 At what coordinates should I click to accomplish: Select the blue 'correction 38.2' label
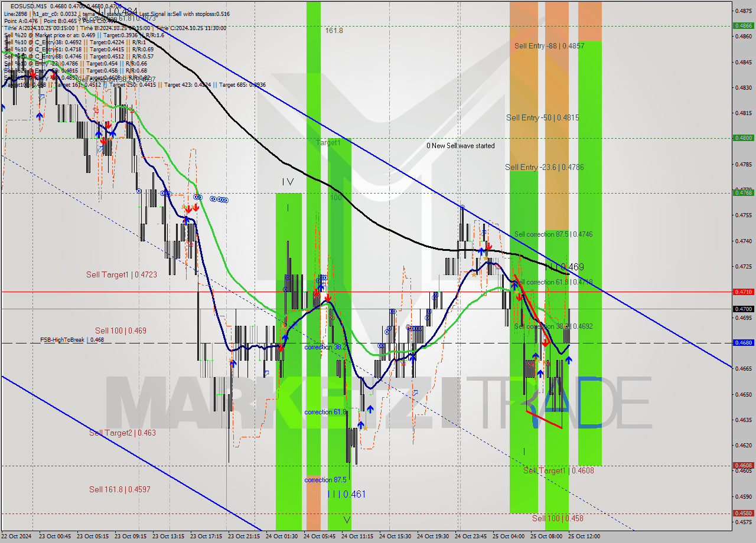click(325, 348)
